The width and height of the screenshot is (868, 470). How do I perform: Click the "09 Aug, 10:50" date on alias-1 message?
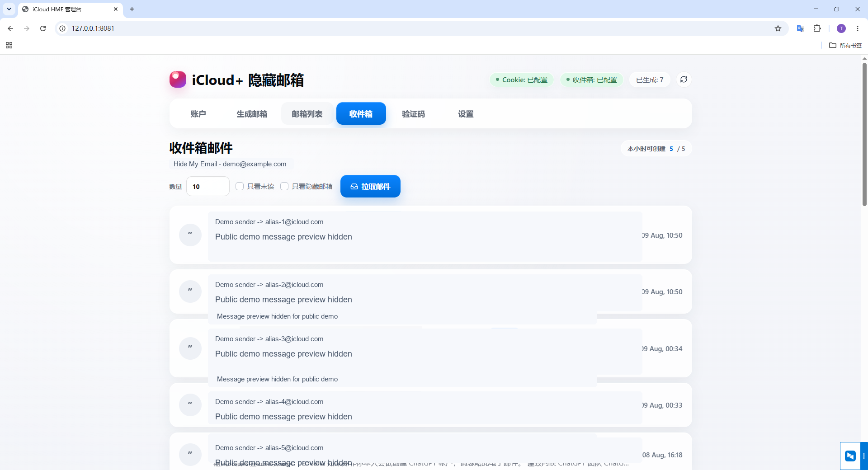click(662, 235)
